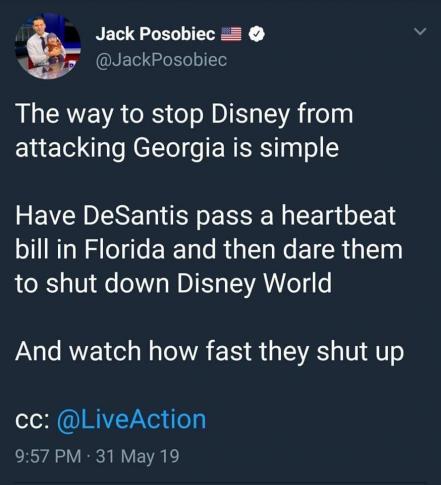Image resolution: width=441 pixels, height=485 pixels.
Task: Click the phrase 'to shut down' in tweet
Action: click(x=92, y=283)
